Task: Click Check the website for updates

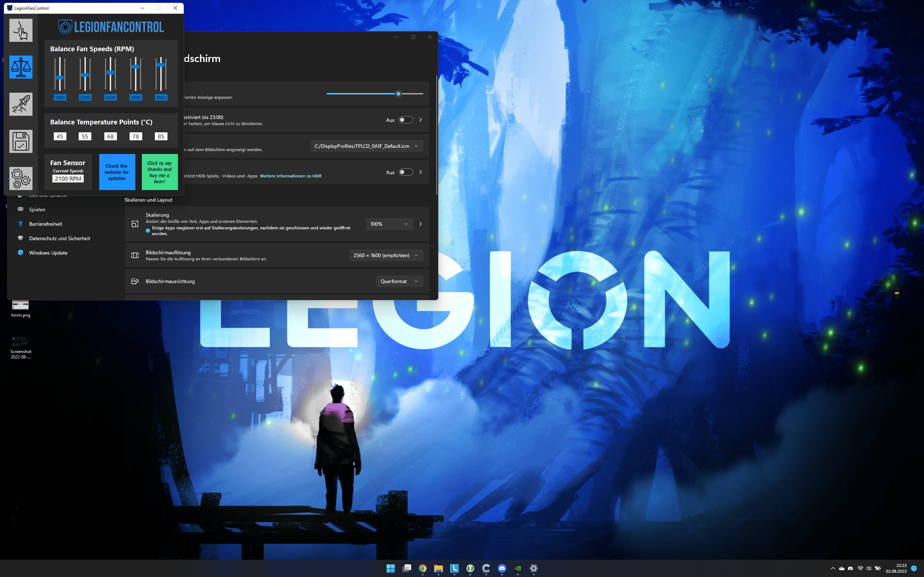Action: coord(117,172)
